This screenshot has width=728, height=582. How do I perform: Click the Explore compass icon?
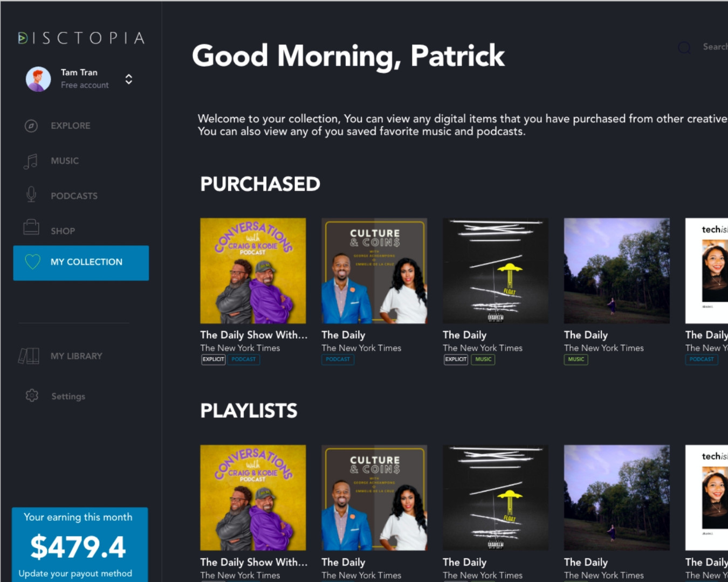click(x=31, y=126)
